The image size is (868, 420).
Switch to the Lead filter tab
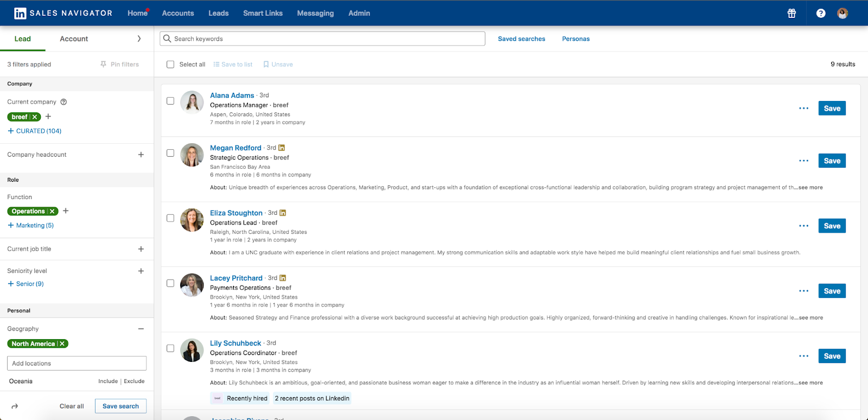[23, 39]
